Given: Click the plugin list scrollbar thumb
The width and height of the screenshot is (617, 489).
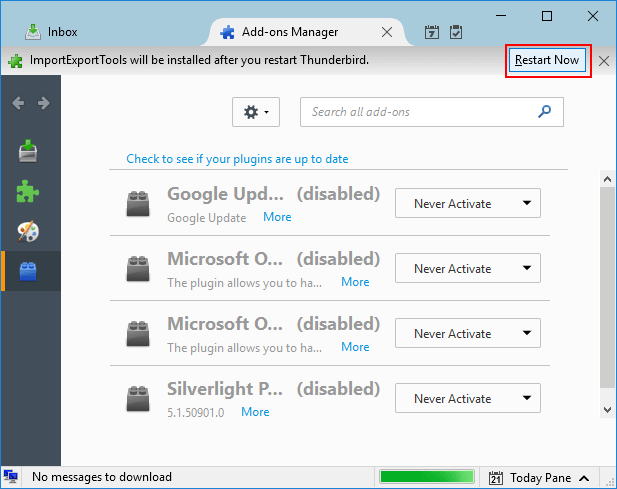Looking at the screenshot, I should [607, 287].
